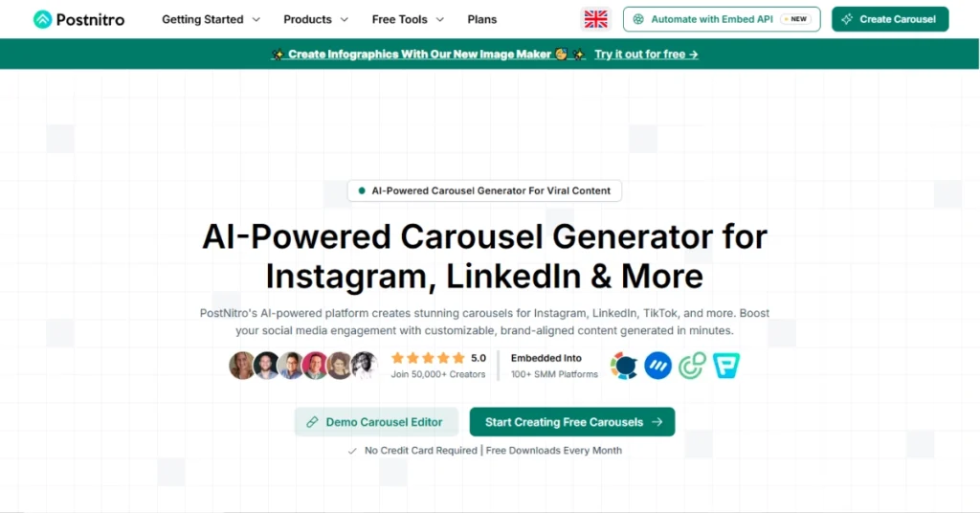Screen dimensions: 980x513
Task: Click the AI-Powered Carousel Generator pill badge
Action: (484, 190)
